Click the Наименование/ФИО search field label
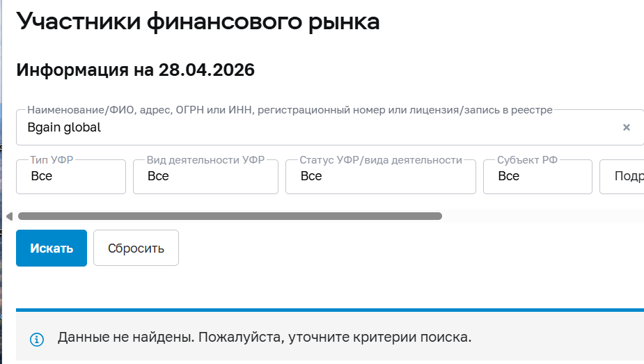The image size is (644, 364). click(290, 110)
